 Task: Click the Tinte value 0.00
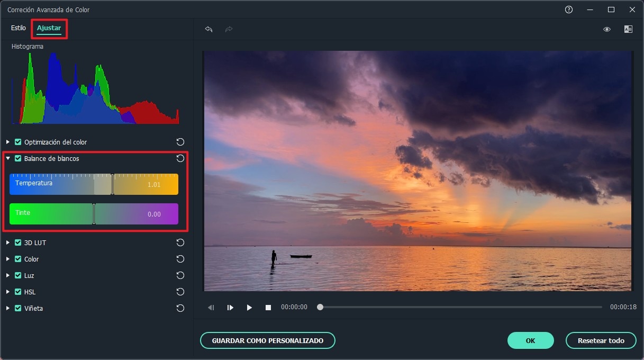154,214
